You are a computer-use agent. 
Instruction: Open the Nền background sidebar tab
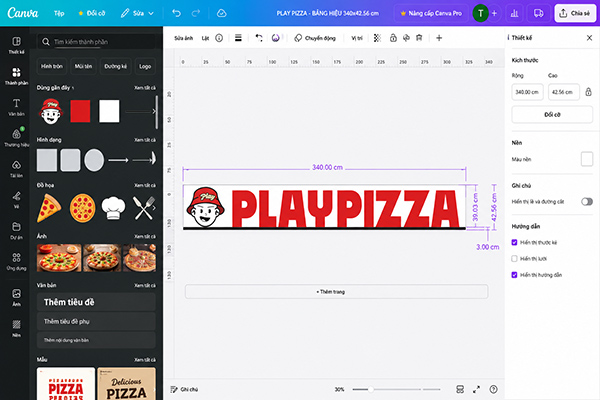tap(16, 328)
